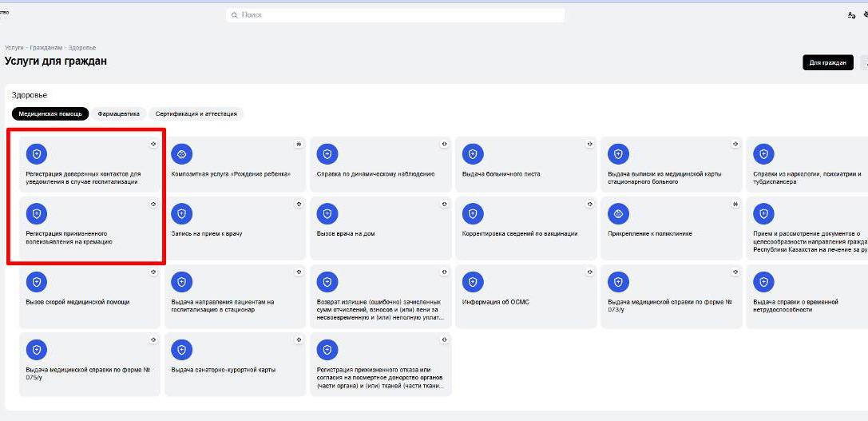
Task: Click corner badge on Выдача больничного листа card
Action: 589,144
